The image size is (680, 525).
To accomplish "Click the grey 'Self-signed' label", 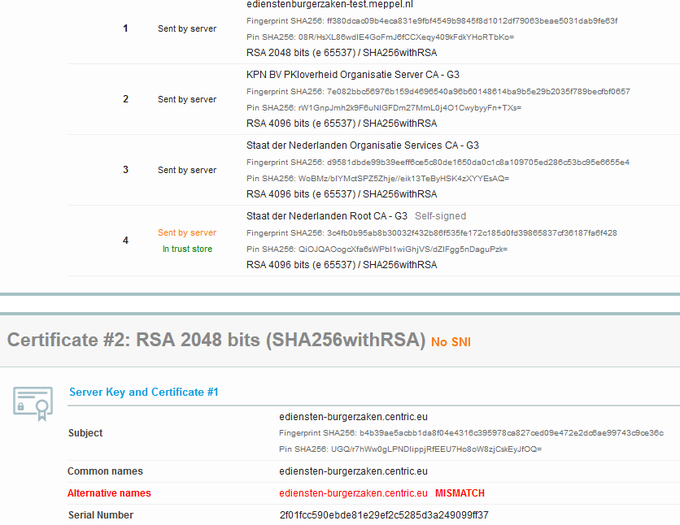I will [440, 216].
